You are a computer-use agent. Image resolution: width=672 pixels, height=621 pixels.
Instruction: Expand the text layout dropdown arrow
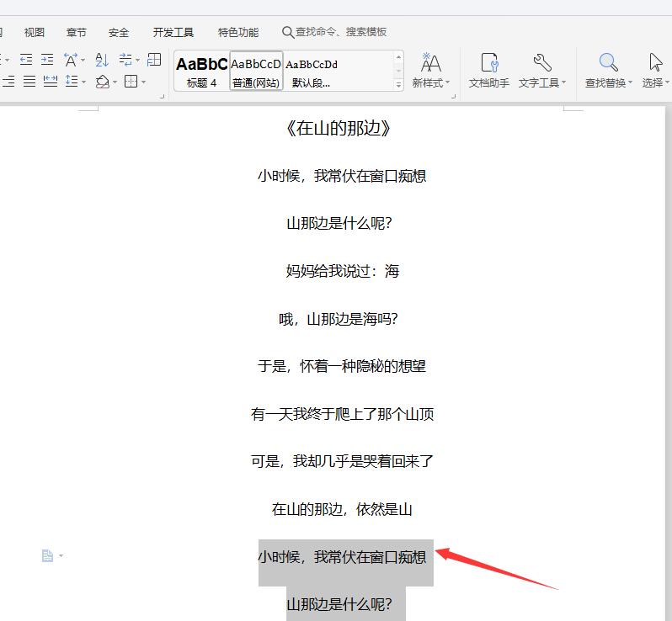(83, 60)
